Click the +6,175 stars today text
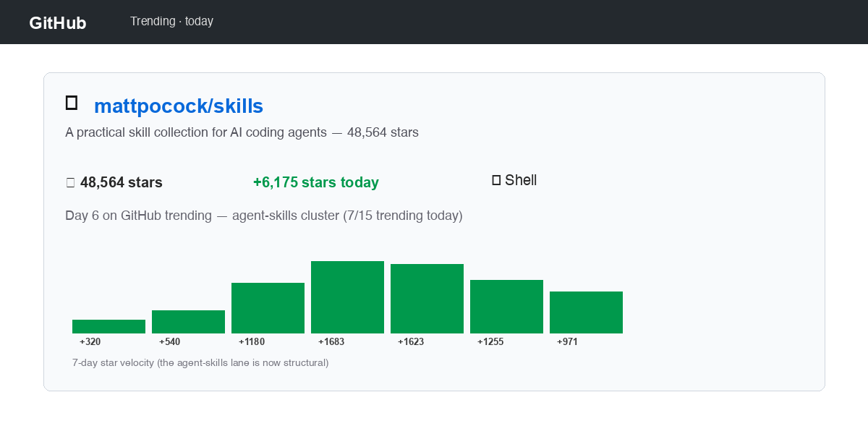868x434 pixels. 316,182
